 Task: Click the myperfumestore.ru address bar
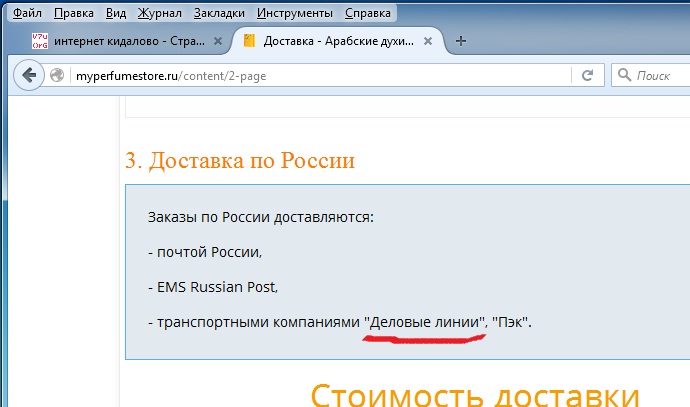click(x=320, y=75)
